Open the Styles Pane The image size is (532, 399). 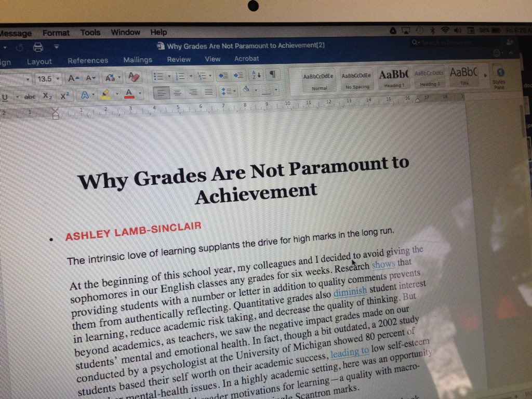(499, 78)
